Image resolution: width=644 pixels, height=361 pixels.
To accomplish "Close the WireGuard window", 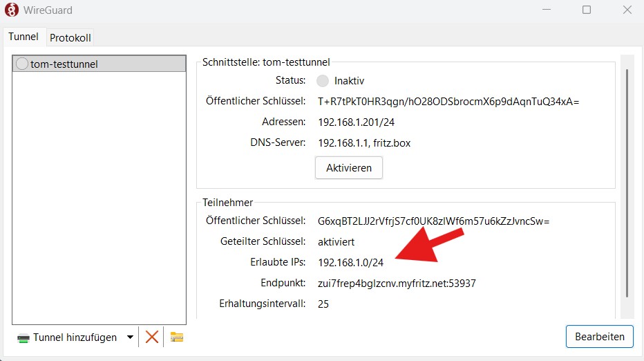I will 627,10.
